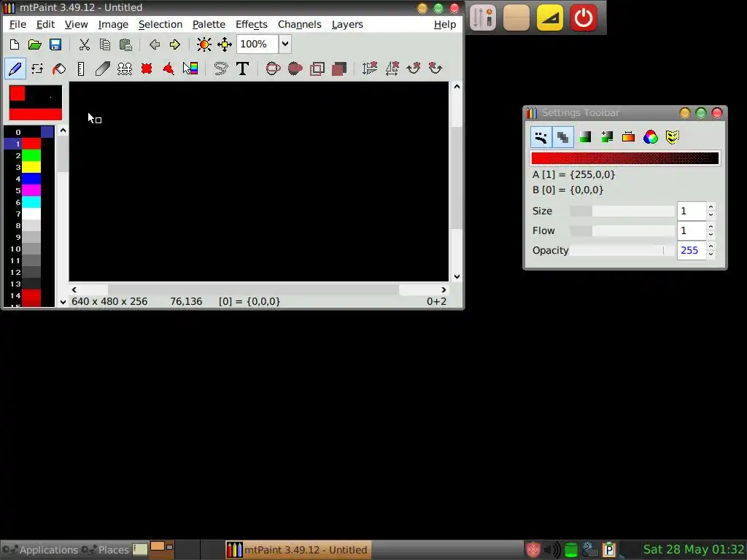This screenshot has width=747, height=560.
Task: Open the Effects menu
Action: (252, 24)
